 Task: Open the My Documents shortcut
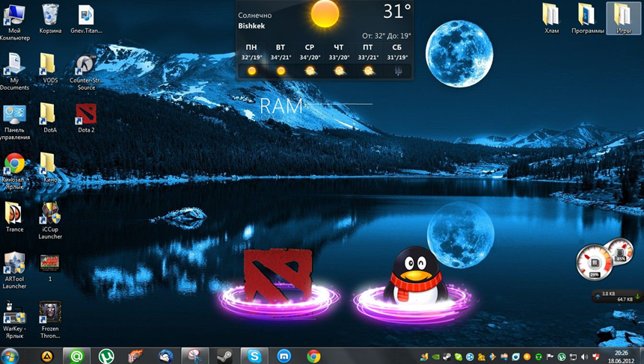[14, 71]
